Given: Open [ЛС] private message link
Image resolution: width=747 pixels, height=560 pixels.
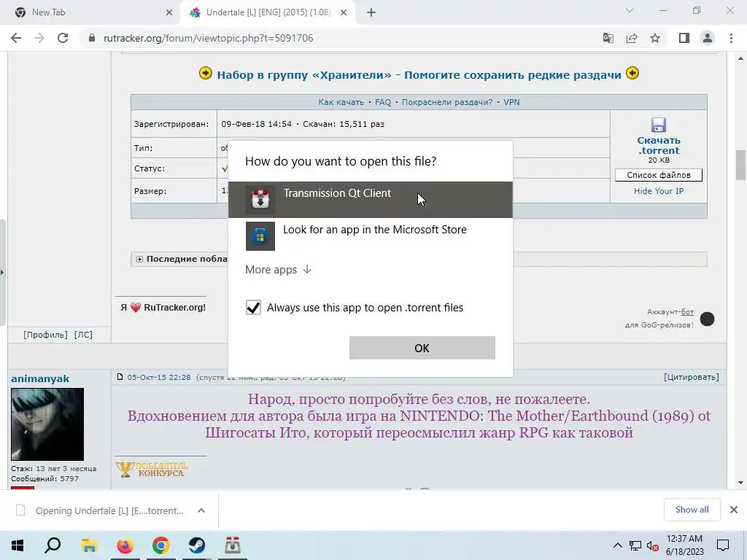Looking at the screenshot, I should click(83, 335).
